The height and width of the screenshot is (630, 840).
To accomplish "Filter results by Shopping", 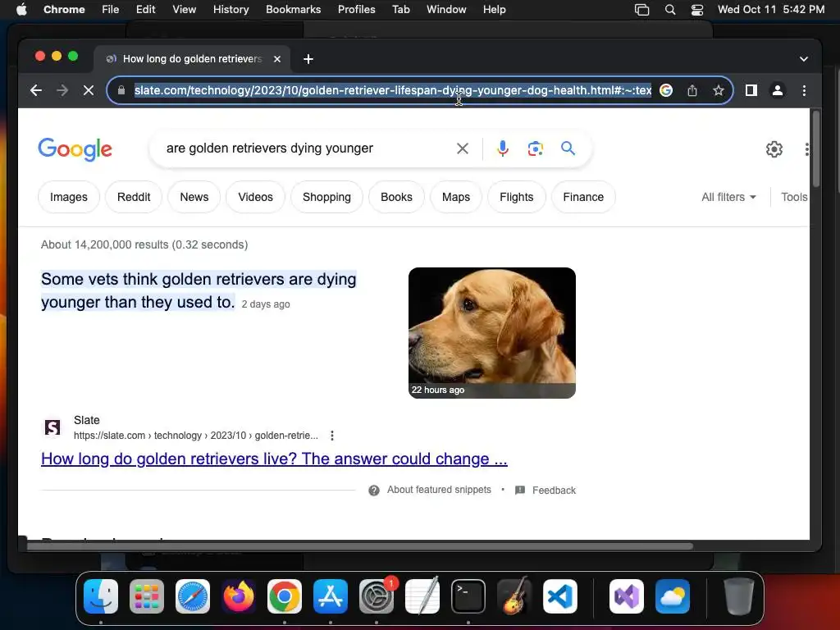I will tap(326, 197).
